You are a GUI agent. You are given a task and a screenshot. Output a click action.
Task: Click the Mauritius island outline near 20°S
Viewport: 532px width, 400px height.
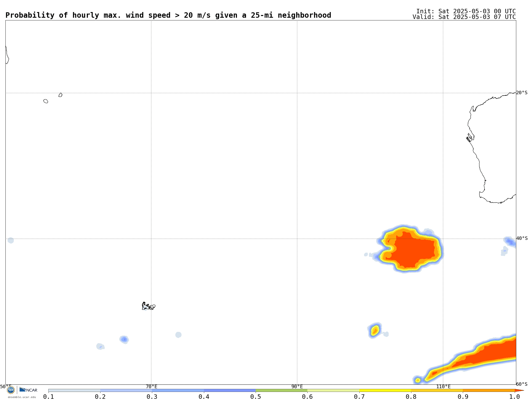tap(60, 95)
